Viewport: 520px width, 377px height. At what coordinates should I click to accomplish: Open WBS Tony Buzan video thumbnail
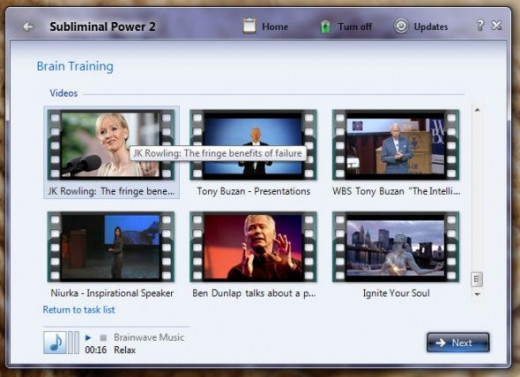click(396, 145)
